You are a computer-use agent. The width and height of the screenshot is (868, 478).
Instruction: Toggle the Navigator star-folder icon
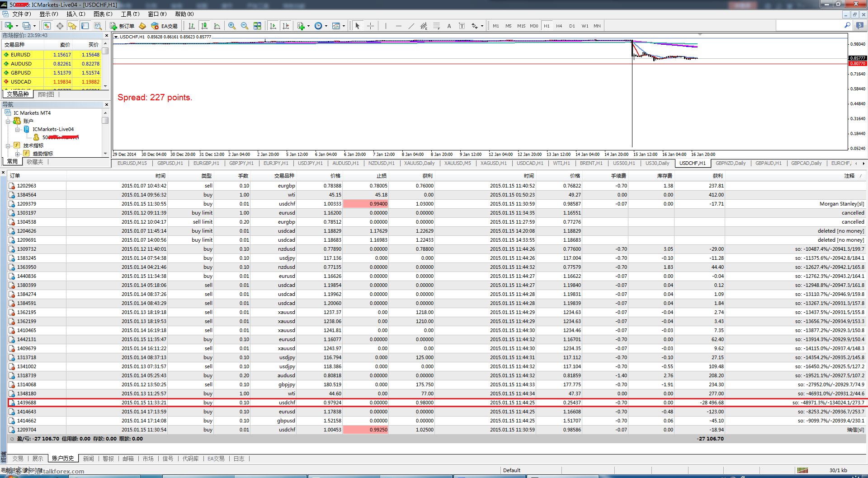click(x=72, y=26)
